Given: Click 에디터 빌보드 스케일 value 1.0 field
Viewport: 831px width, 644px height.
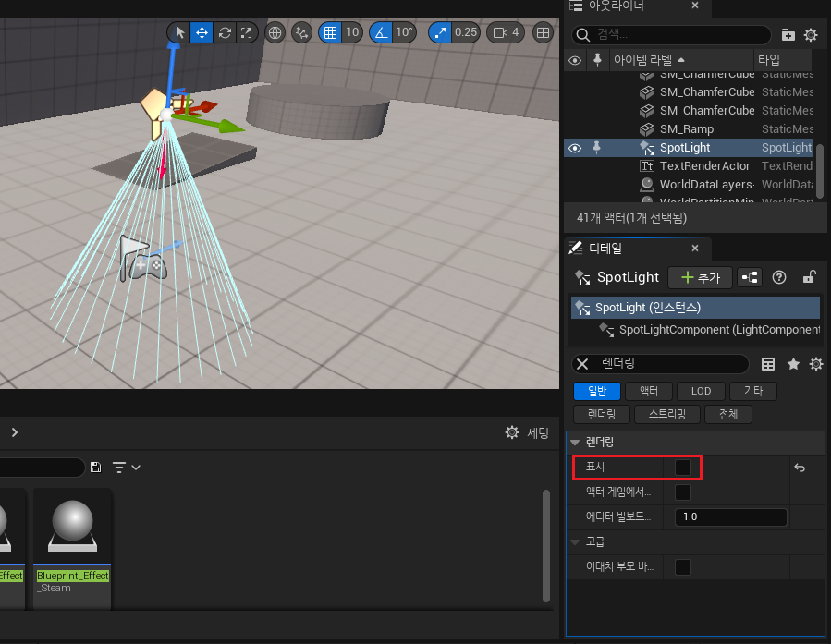Looking at the screenshot, I should pyautogui.click(x=731, y=516).
